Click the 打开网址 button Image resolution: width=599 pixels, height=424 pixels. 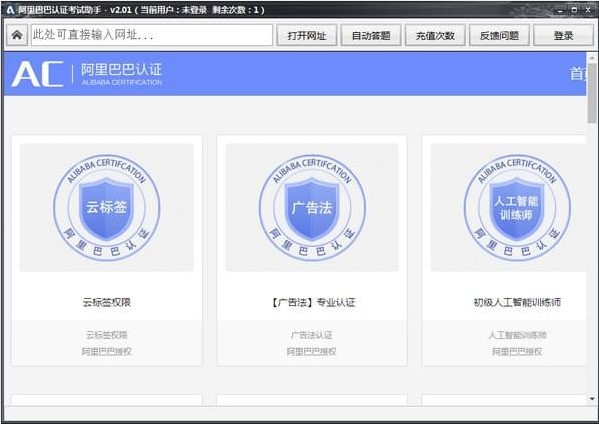pos(307,36)
